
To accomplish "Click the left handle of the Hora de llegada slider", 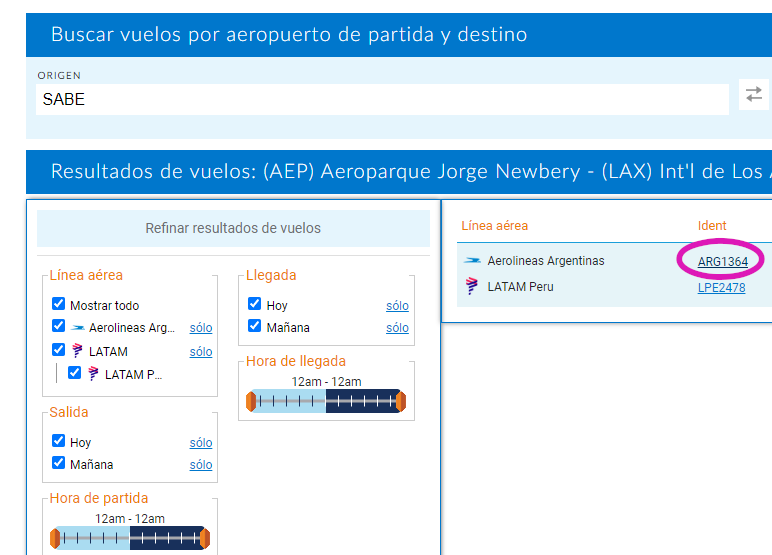I will click(251, 402).
